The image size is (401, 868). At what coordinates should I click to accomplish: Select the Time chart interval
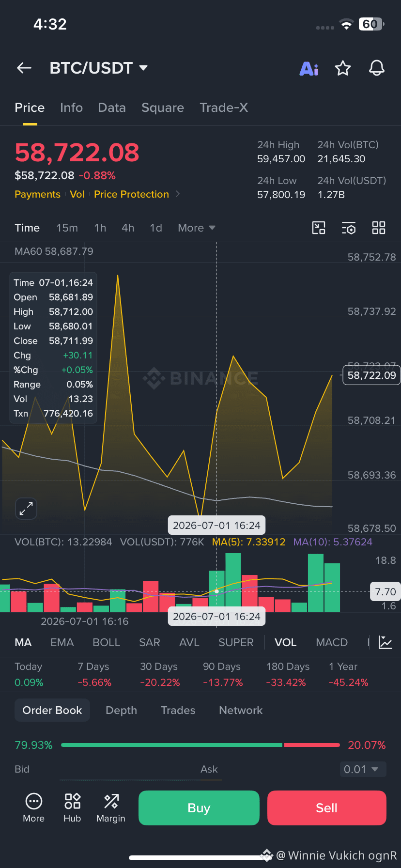pyautogui.click(x=27, y=228)
